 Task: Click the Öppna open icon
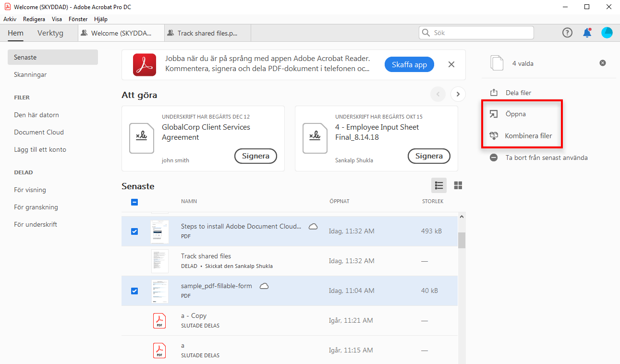coord(494,114)
